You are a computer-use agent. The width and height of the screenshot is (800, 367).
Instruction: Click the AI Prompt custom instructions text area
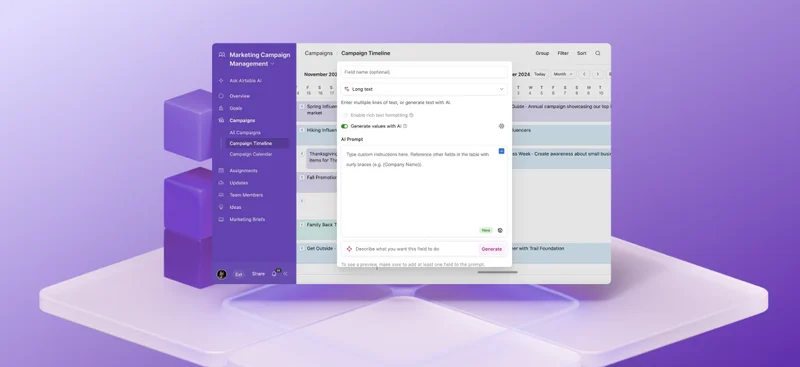[x=424, y=191]
